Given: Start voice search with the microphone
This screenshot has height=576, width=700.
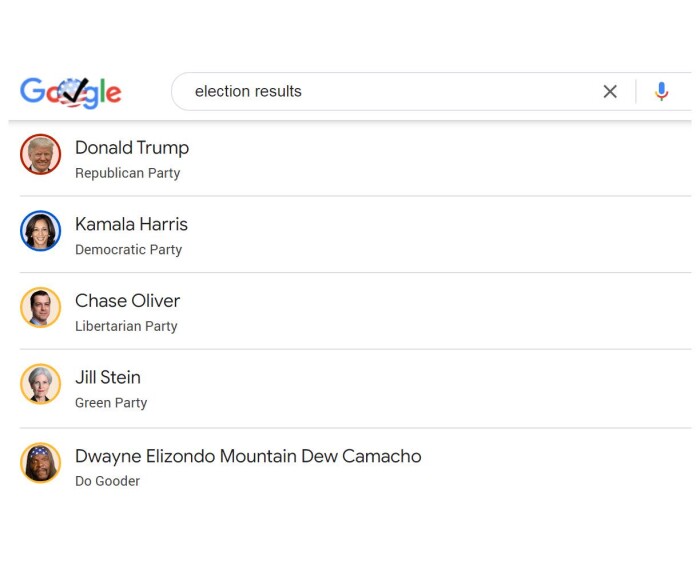Looking at the screenshot, I should click(x=661, y=92).
